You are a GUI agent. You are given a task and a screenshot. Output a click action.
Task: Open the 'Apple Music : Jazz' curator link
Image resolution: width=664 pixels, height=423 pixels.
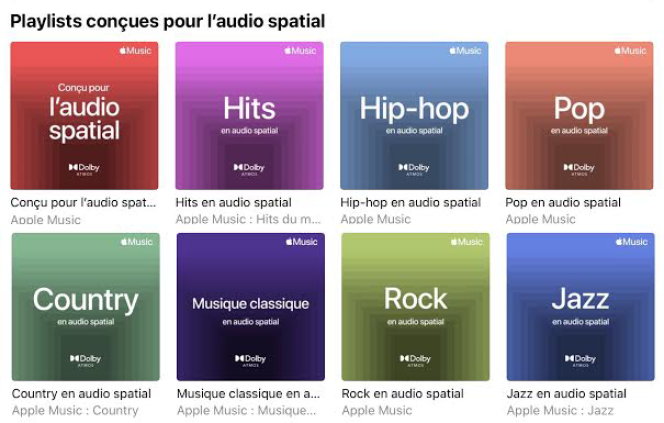[560, 410]
